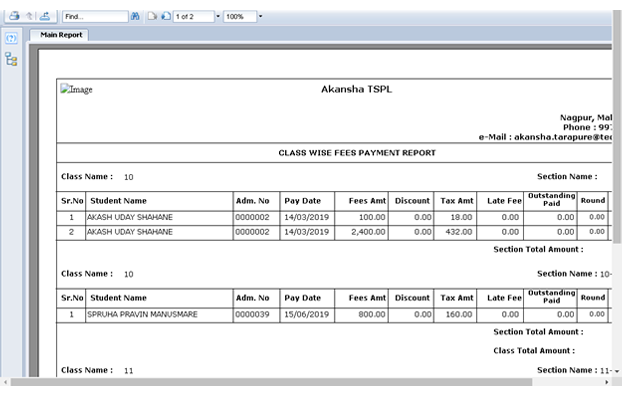Click tax amount 18.00
Viewport: 622px width, 396px height.
[461, 217]
